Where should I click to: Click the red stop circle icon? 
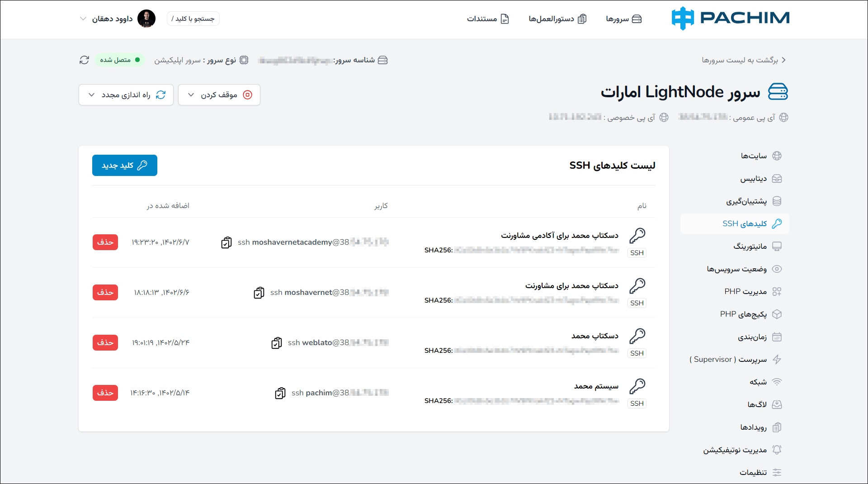(x=248, y=95)
